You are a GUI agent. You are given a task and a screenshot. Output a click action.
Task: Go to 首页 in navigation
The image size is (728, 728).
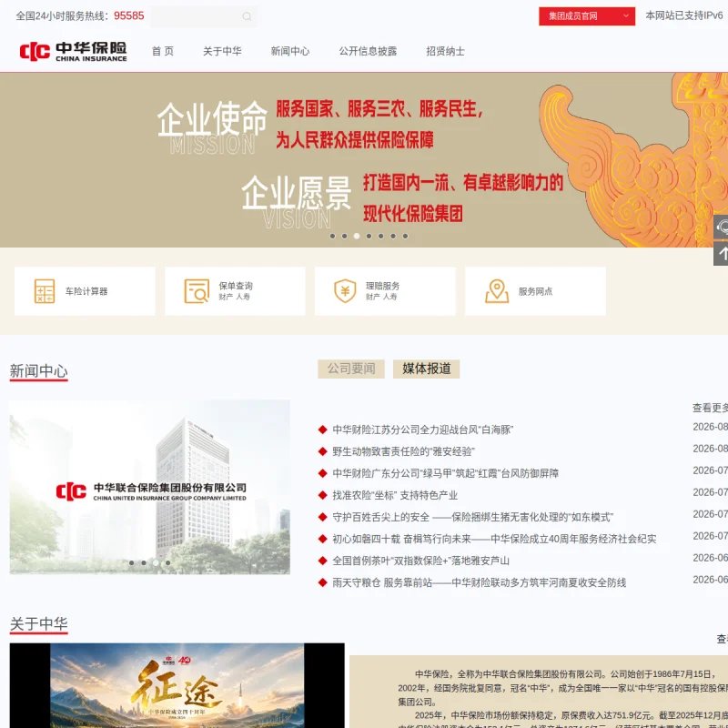(163, 51)
